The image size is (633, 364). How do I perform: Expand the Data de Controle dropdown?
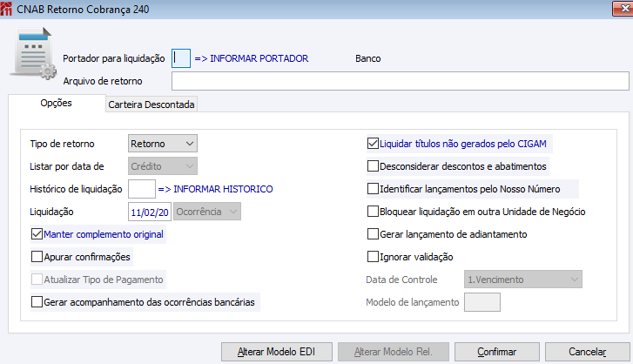522,280
